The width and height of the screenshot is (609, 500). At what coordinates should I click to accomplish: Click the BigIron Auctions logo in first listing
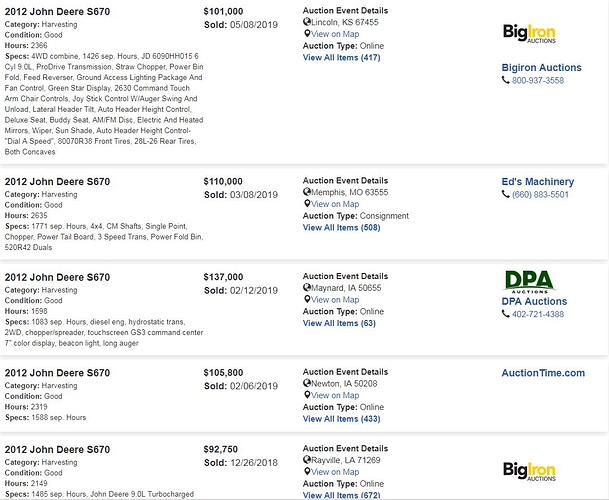(x=529, y=33)
